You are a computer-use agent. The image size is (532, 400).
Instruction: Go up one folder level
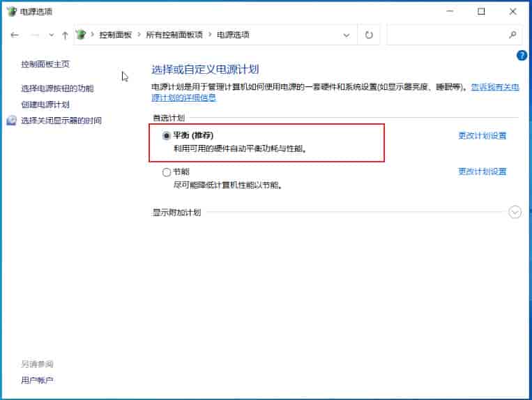(65, 35)
